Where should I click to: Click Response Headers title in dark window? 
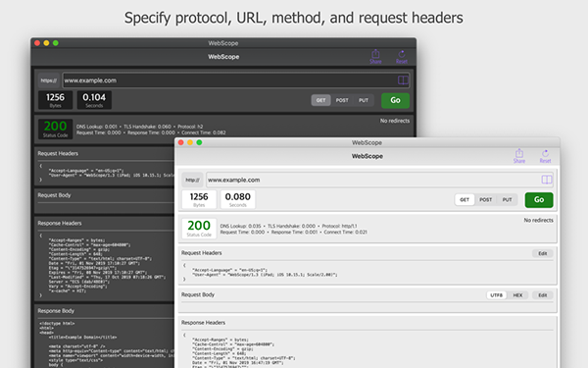coord(59,223)
